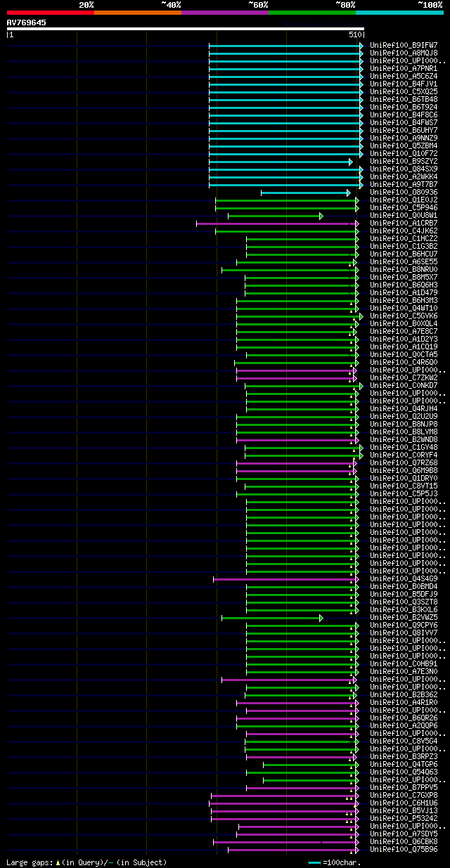This screenshot has width=450, height=868.
Task: Click "UniRef100_P53242" label
Action: (x=404, y=819)
